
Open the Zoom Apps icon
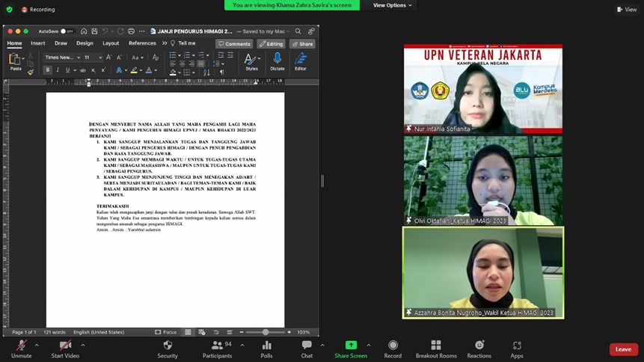[517, 346]
